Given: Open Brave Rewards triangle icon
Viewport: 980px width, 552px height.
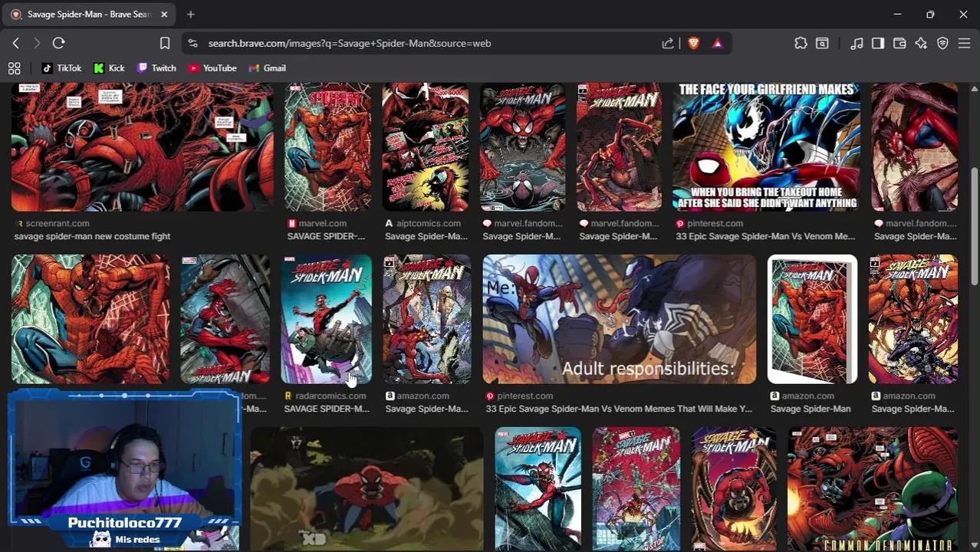Looking at the screenshot, I should tap(718, 43).
